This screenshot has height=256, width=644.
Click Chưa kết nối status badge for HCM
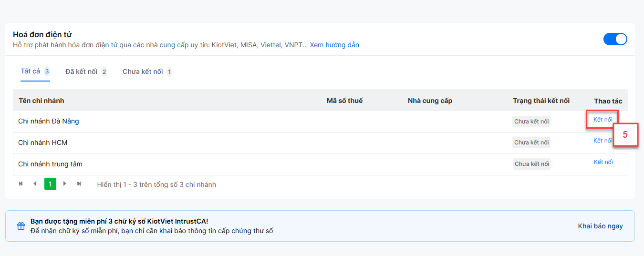coord(531,143)
